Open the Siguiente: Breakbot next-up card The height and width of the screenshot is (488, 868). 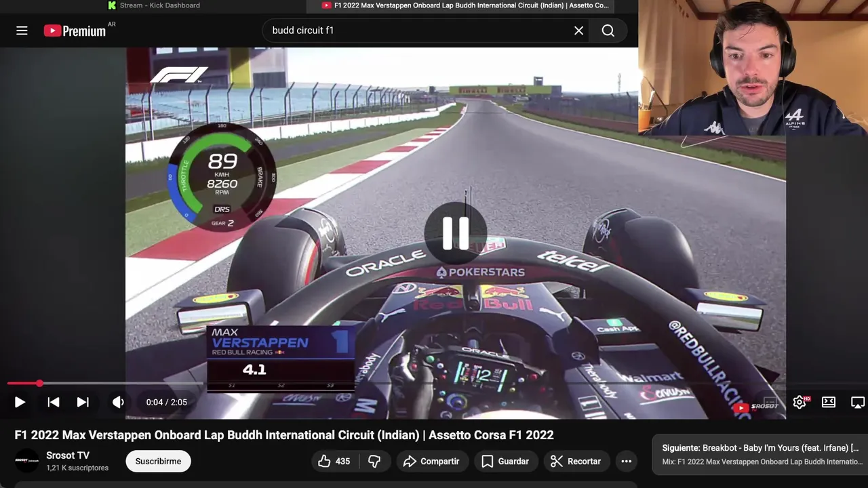pos(760,454)
